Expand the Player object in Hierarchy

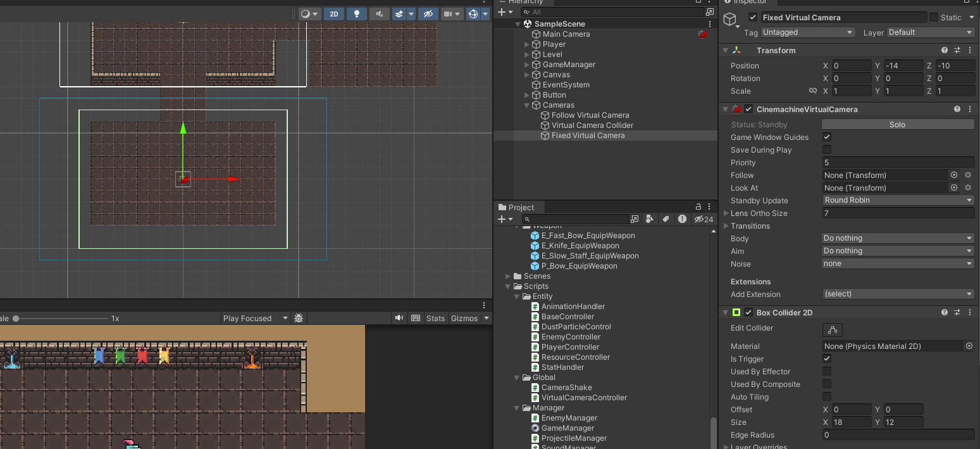(527, 44)
